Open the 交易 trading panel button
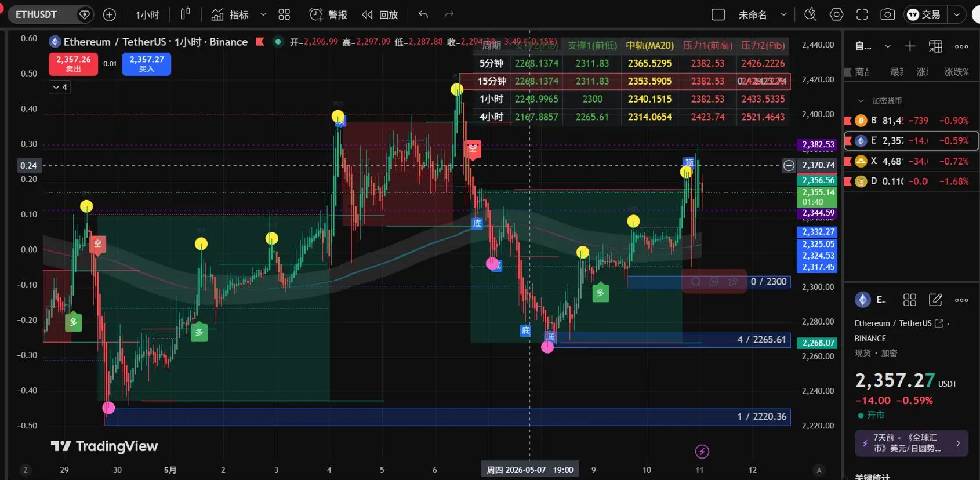The width and height of the screenshot is (980, 480). pos(924,14)
